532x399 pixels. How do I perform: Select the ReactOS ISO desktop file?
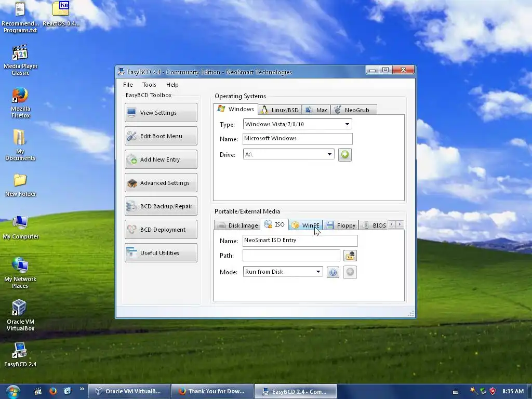61,14
